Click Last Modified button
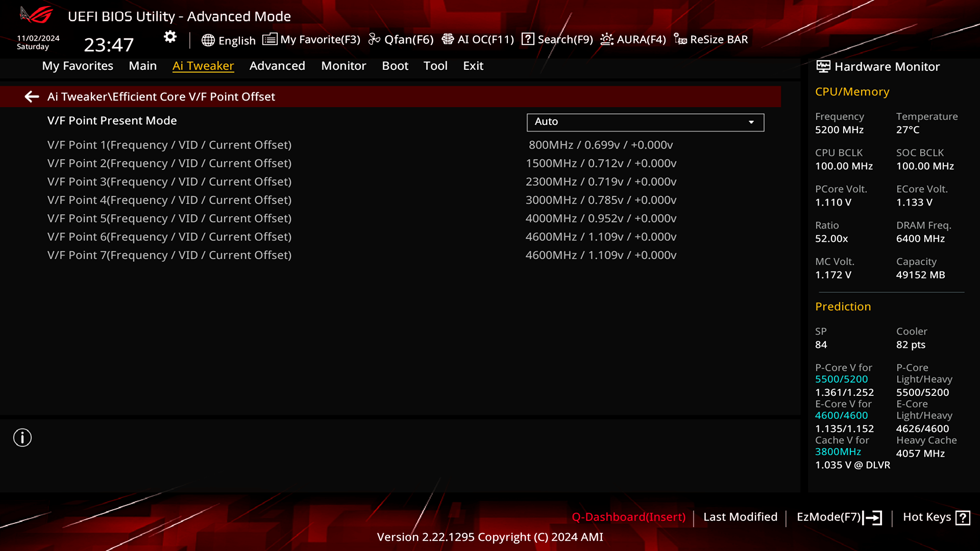 [x=740, y=517]
